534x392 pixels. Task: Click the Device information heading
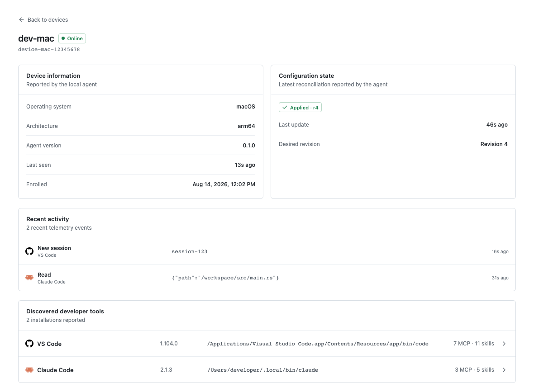coord(53,76)
